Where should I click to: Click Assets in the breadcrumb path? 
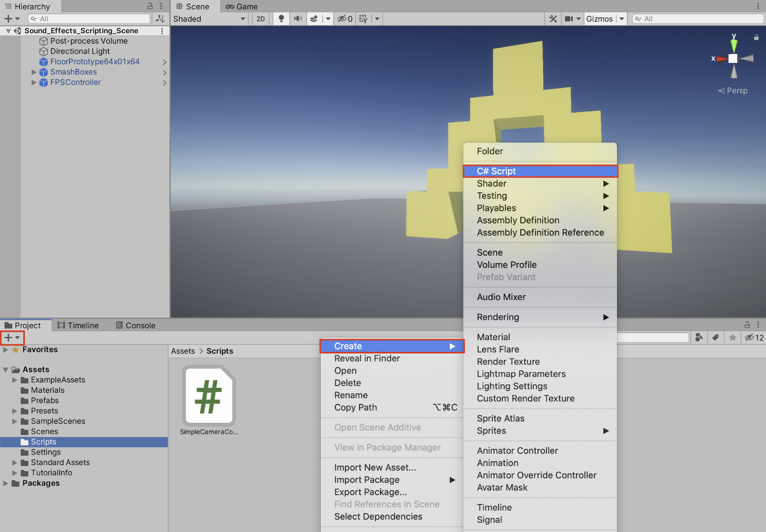(x=183, y=351)
